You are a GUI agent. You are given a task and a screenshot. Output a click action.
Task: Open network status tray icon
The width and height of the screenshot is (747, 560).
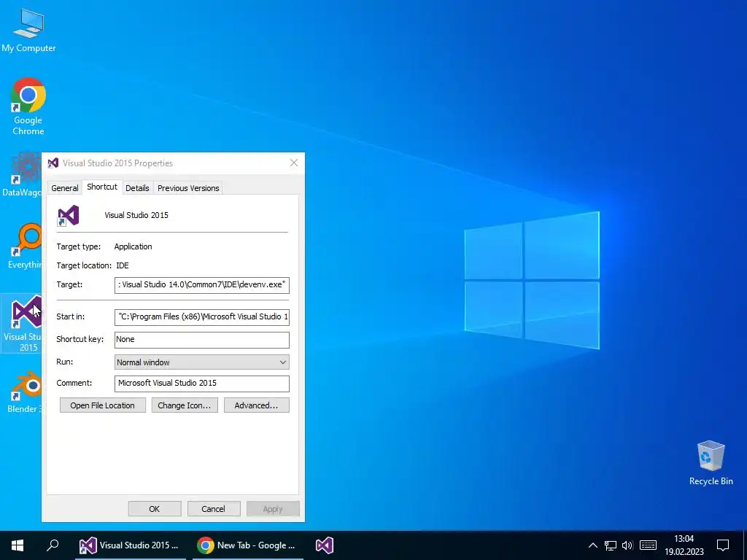pyautogui.click(x=611, y=545)
